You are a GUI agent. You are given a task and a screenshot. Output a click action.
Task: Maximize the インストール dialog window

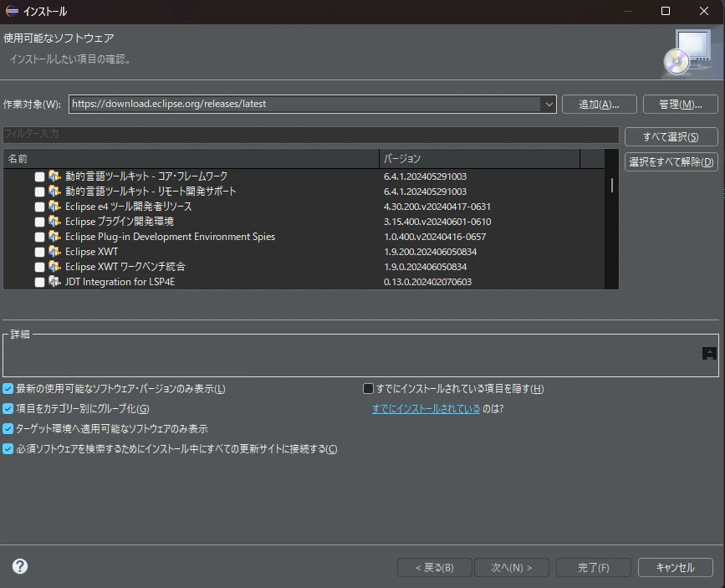tap(666, 11)
